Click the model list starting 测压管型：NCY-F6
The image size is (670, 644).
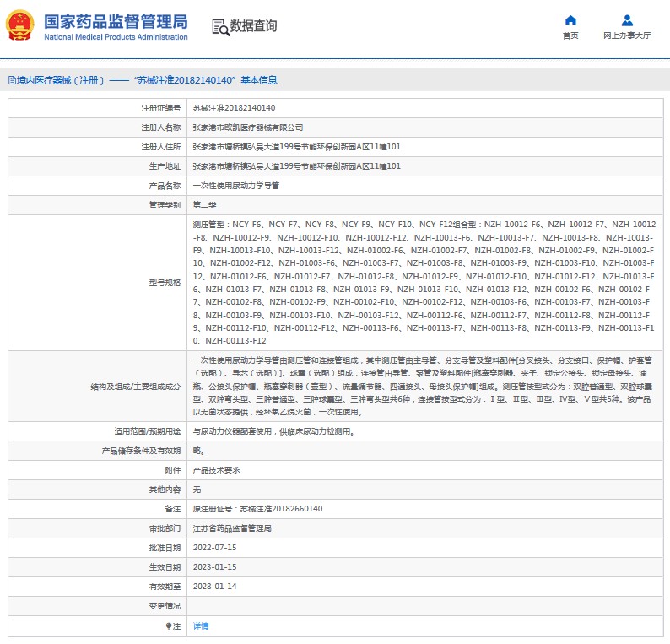[x=424, y=283]
